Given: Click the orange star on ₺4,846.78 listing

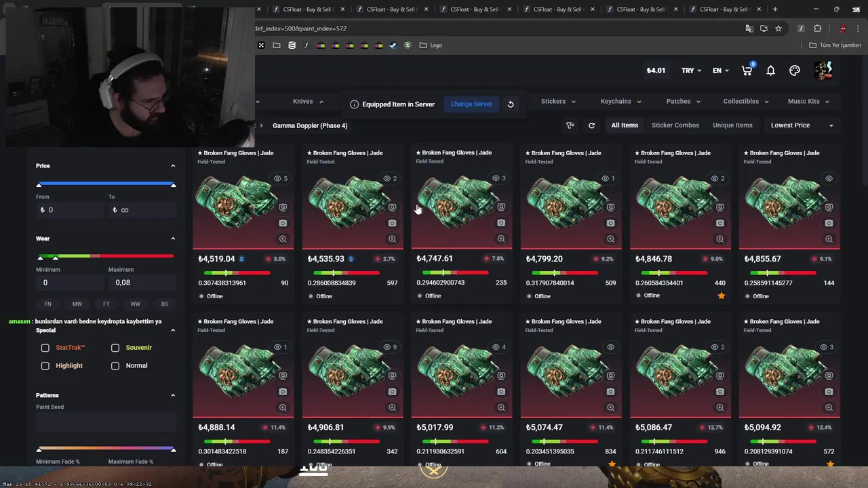Looking at the screenshot, I should point(721,296).
